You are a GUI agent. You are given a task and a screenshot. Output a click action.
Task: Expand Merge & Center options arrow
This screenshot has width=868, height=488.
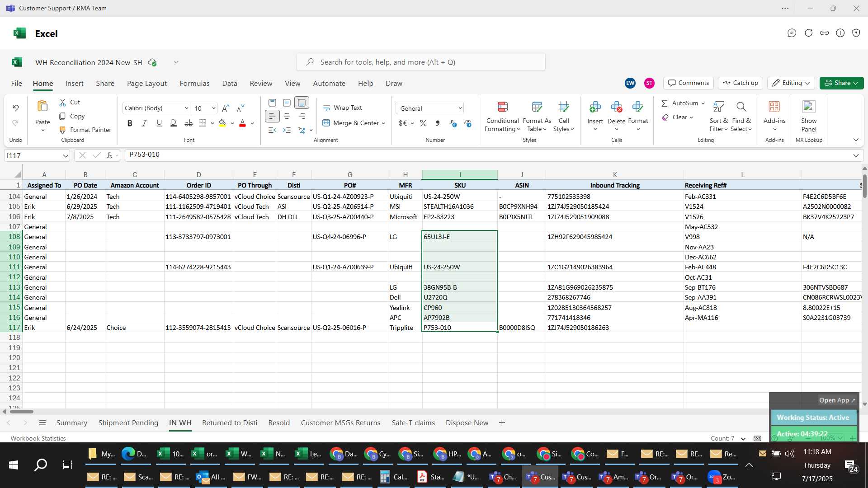tap(383, 123)
